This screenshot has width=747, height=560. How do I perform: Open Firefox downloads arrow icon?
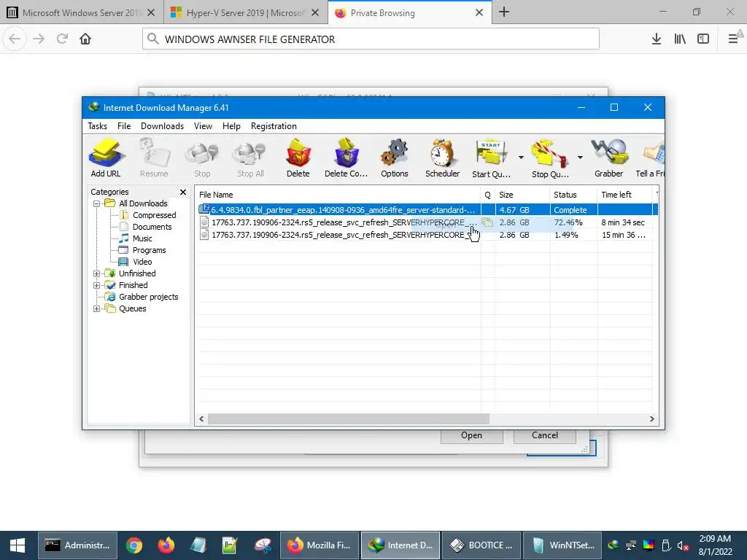click(657, 39)
